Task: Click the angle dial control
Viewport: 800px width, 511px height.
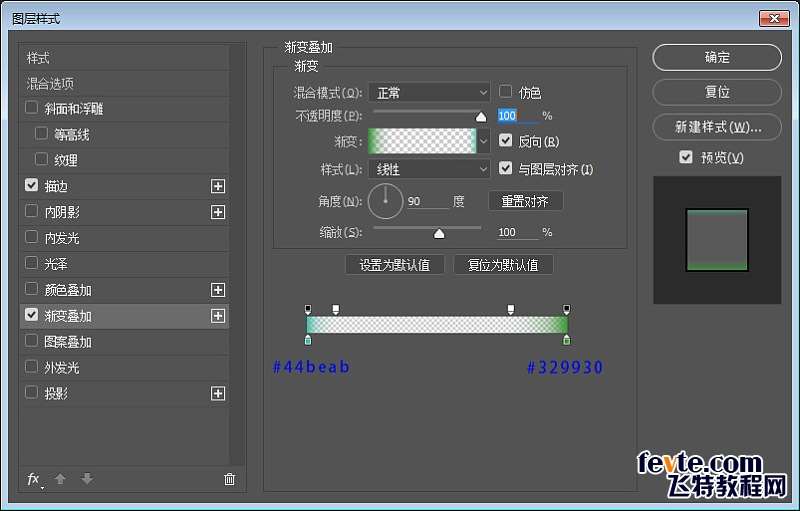Action: (385, 201)
